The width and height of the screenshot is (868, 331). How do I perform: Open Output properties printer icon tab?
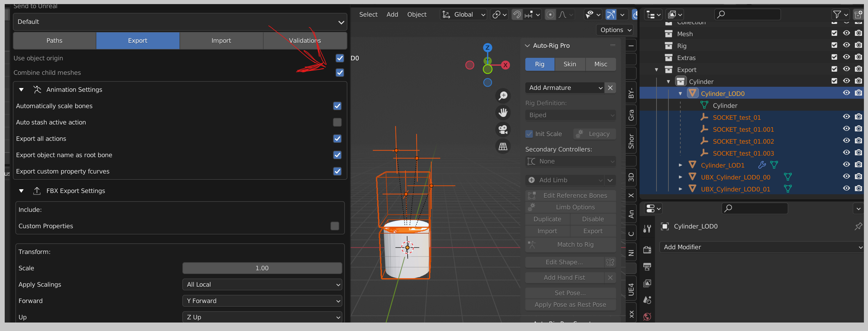click(647, 267)
